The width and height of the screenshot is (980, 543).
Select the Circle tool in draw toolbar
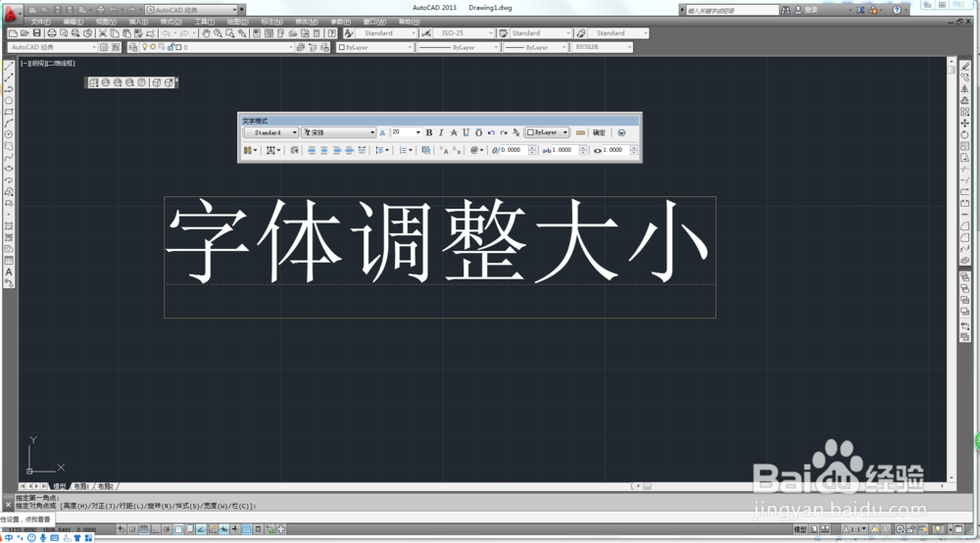(9, 134)
